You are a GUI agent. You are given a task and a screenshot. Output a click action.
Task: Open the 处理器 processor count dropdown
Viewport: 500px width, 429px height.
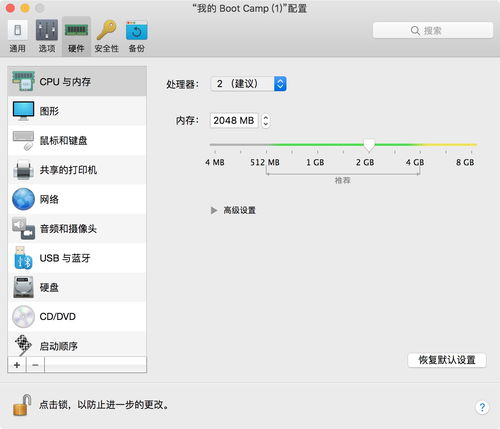[x=248, y=84]
